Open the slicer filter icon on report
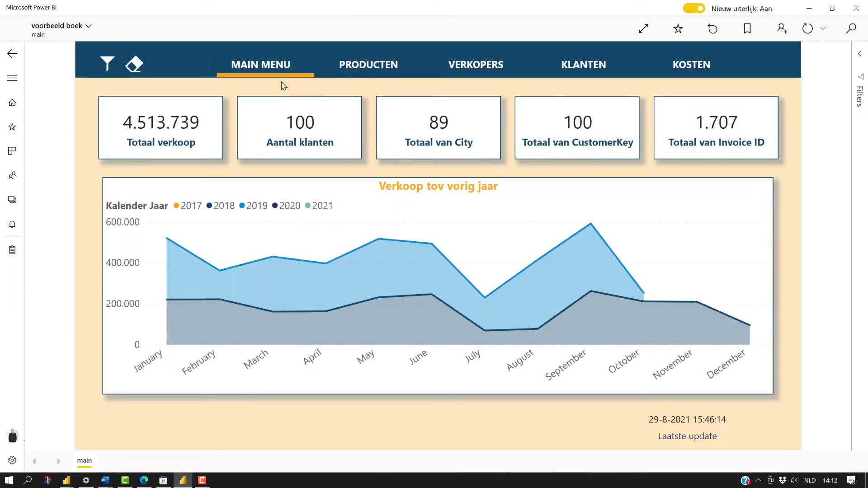This screenshot has width=868, height=488. coord(107,64)
